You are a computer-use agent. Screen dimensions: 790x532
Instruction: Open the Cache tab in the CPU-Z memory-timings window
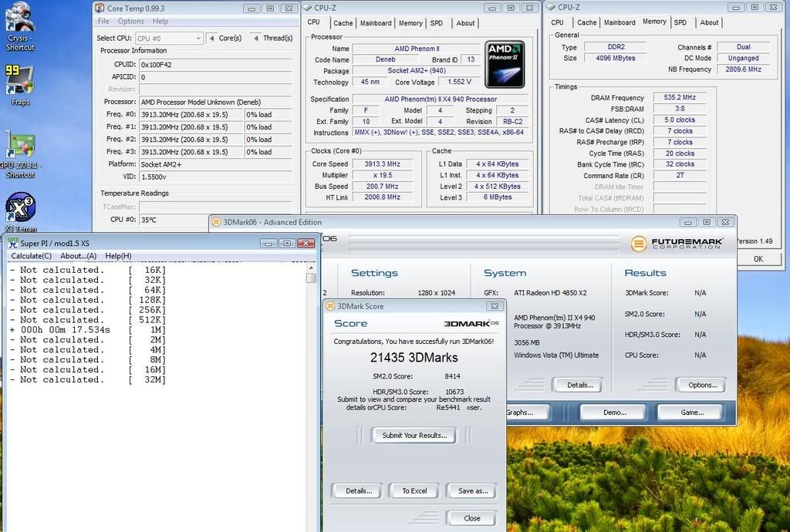pos(587,22)
